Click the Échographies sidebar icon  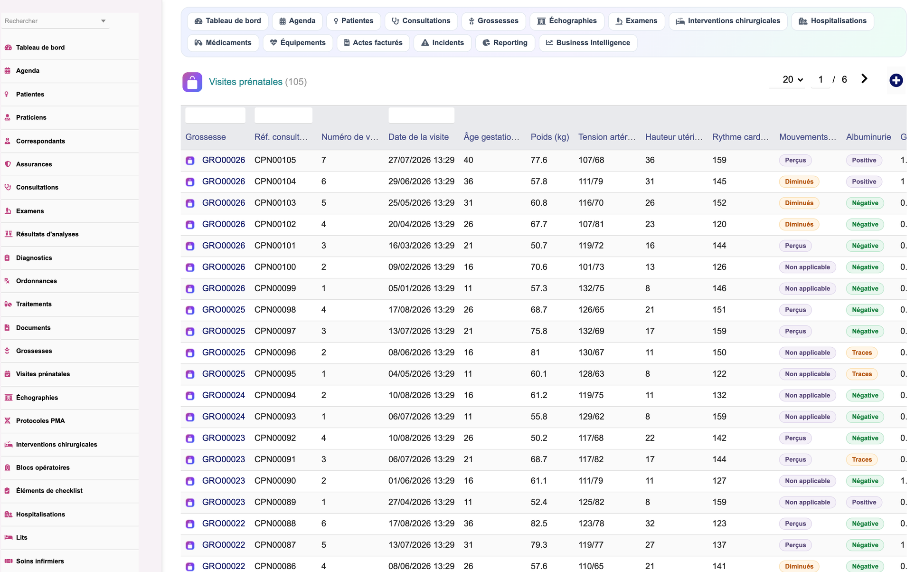(x=8, y=398)
